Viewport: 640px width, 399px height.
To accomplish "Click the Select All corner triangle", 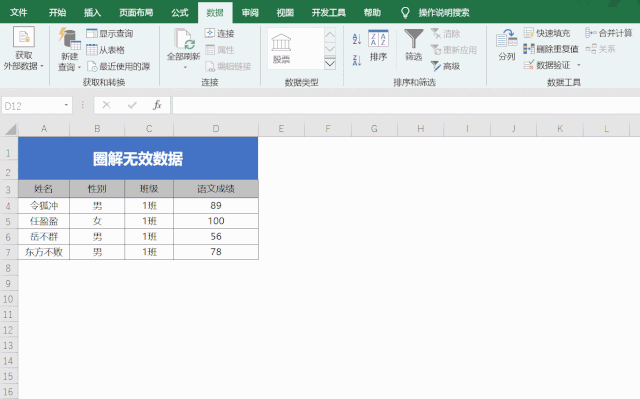I will pyautogui.click(x=10, y=129).
